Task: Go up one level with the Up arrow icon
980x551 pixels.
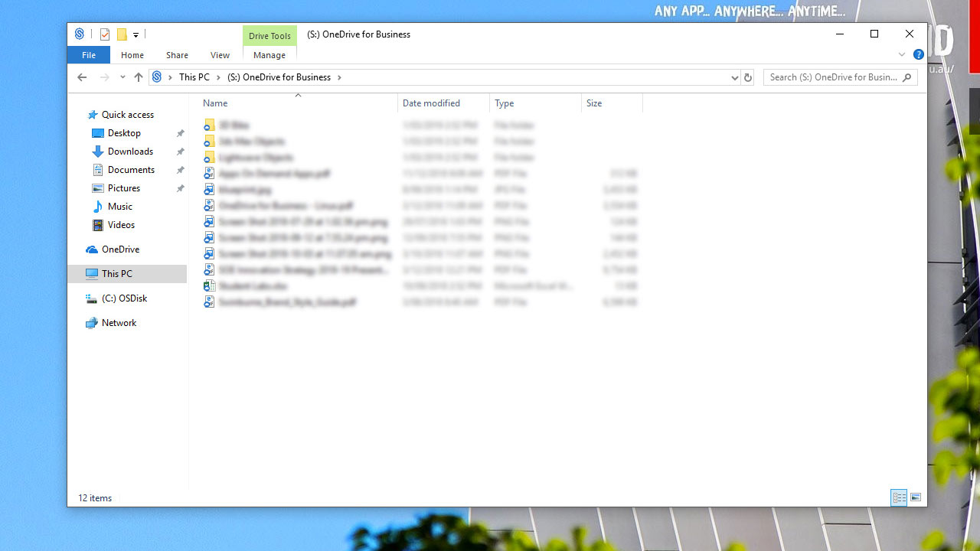Action: (x=139, y=77)
